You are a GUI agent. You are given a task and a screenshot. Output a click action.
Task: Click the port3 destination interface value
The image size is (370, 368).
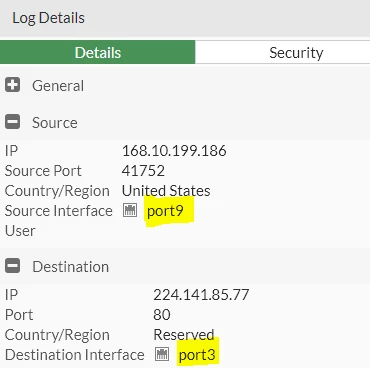coord(197,355)
